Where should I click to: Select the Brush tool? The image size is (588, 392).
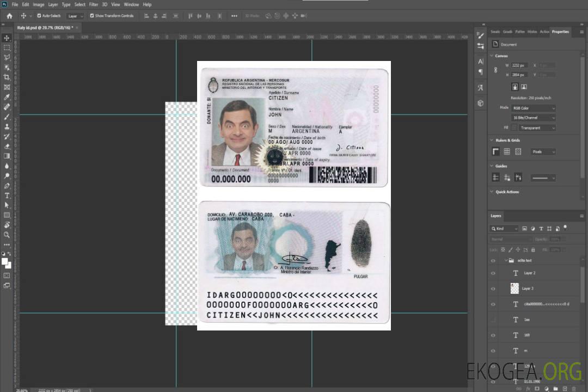pyautogui.click(x=7, y=117)
